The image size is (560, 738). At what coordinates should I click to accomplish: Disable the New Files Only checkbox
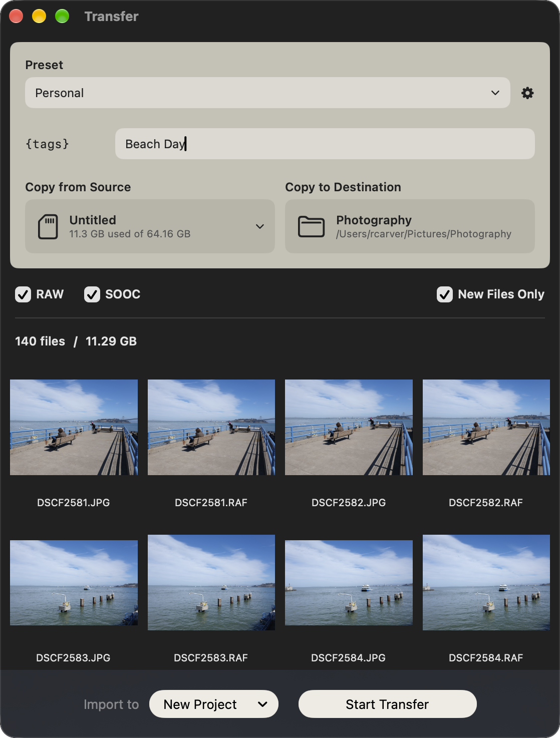click(445, 294)
